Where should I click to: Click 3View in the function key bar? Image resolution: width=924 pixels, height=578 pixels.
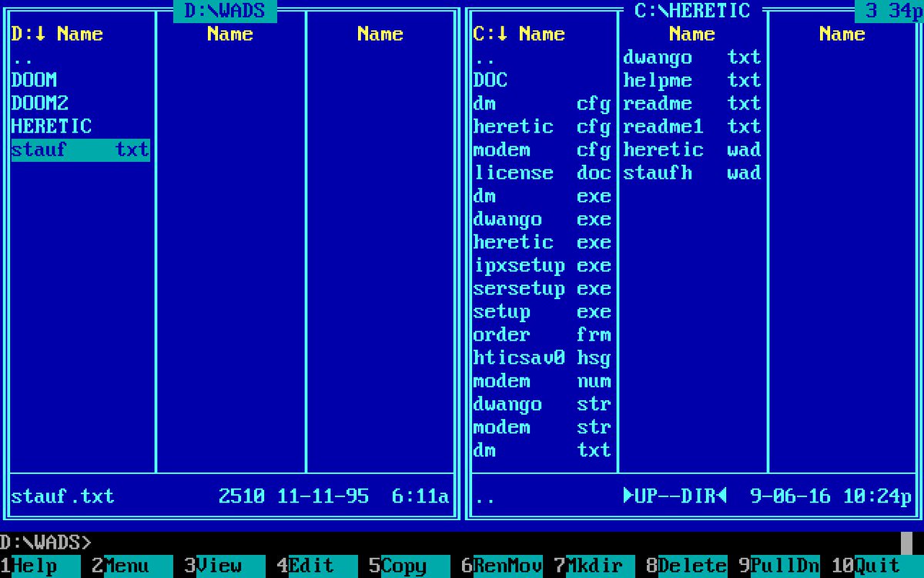coord(225,566)
